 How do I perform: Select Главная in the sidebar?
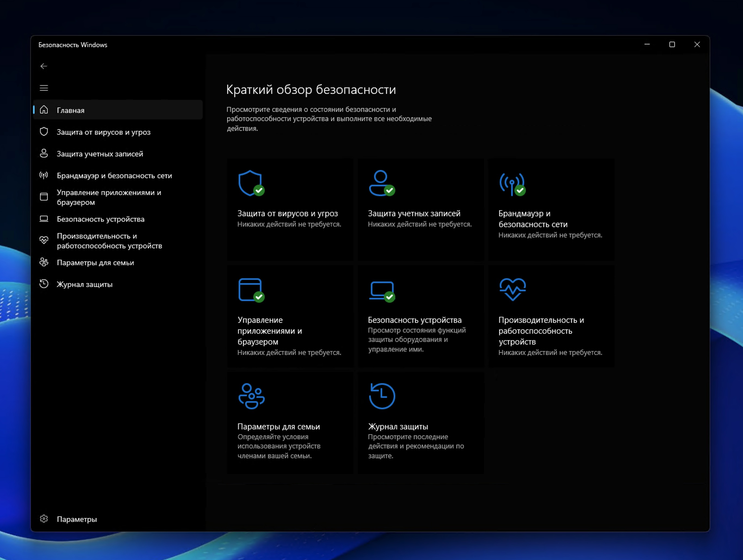[x=70, y=110]
